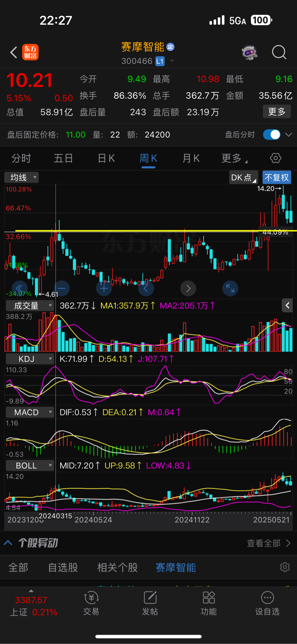The width and height of the screenshot is (297, 644).
Task: Tap the 换手 86.36% value
Action: point(130,96)
